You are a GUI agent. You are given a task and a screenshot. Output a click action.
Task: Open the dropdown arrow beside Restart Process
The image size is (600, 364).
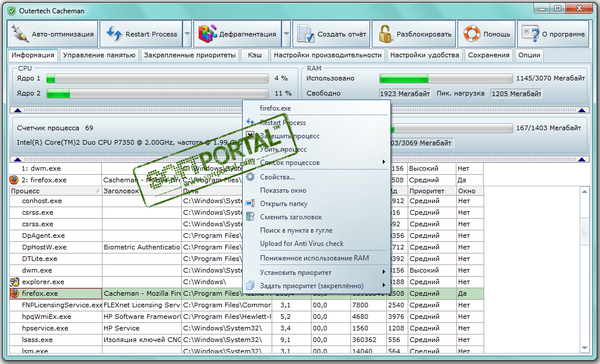[x=187, y=34]
